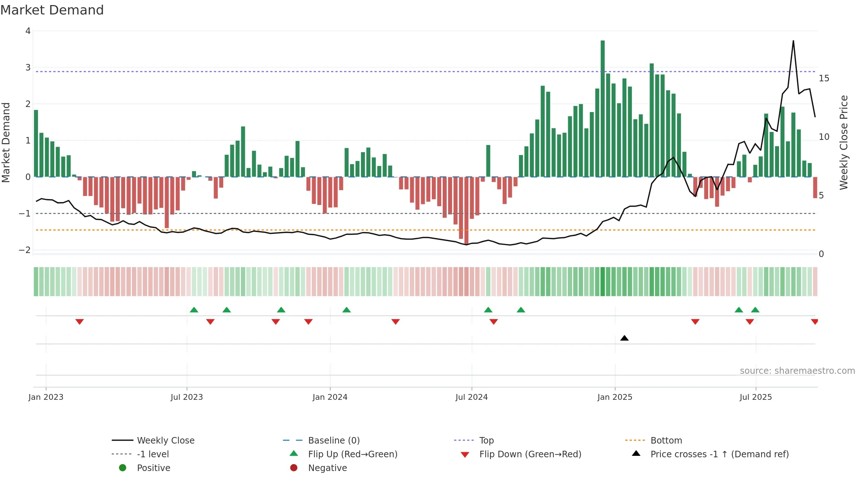Click the Price crosses -1 legend label
This screenshot has width=868, height=488.
click(x=720, y=454)
